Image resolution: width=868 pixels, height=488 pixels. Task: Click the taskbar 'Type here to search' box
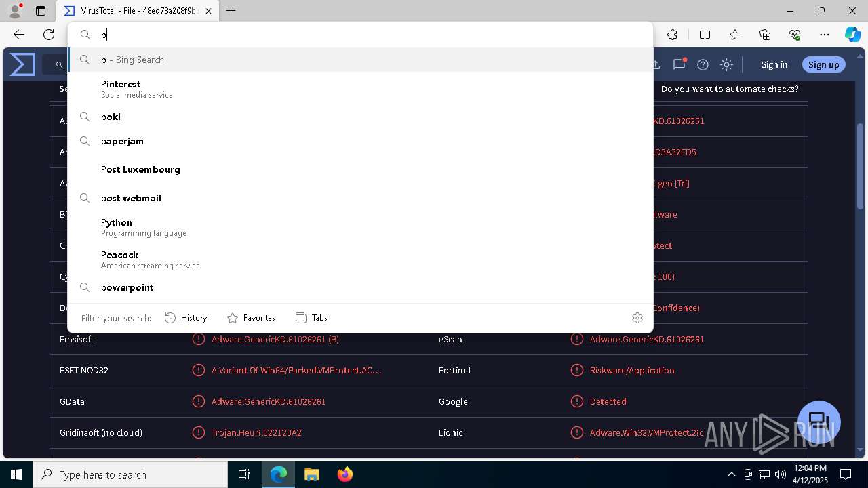[x=130, y=474]
